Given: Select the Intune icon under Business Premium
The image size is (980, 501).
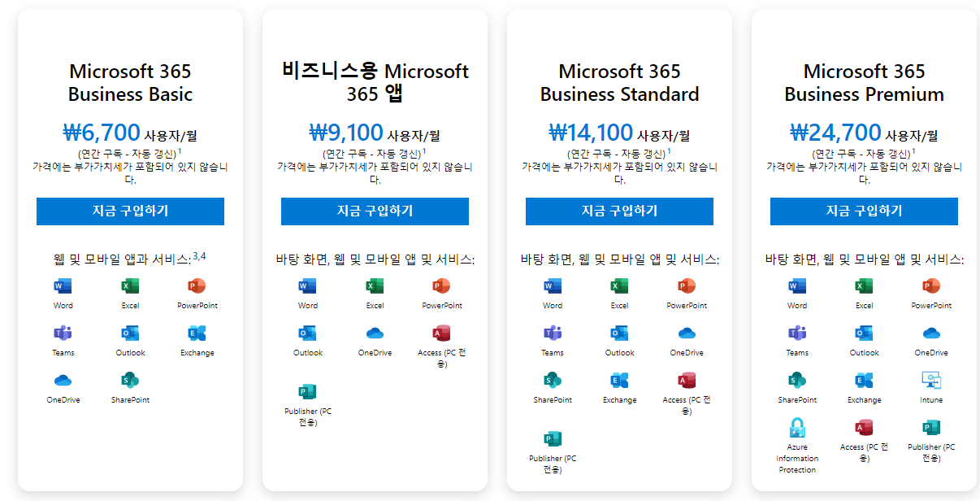Looking at the screenshot, I should (x=930, y=381).
